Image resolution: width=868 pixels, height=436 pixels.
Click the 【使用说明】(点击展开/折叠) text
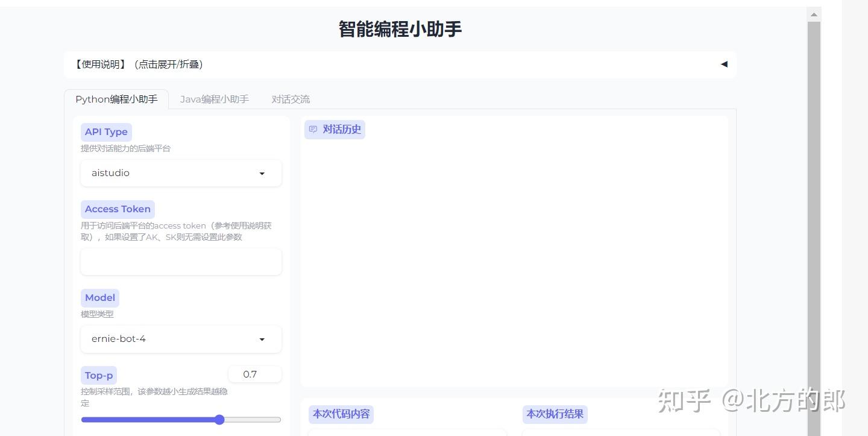tap(138, 64)
